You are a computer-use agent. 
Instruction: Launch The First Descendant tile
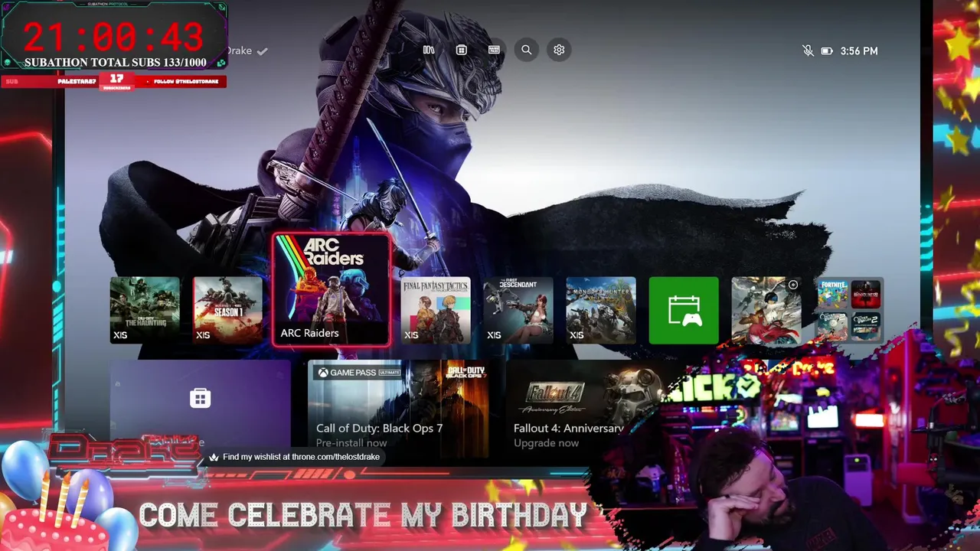click(x=518, y=310)
